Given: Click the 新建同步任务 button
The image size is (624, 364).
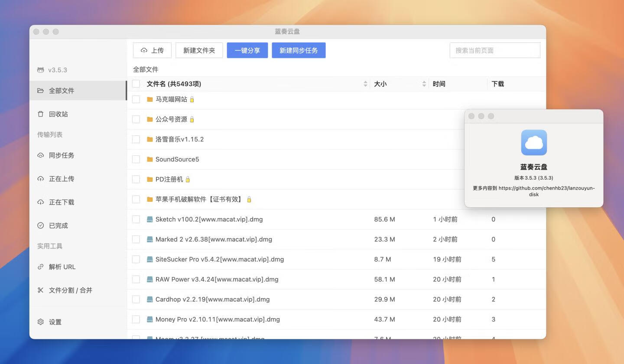Looking at the screenshot, I should (299, 50).
